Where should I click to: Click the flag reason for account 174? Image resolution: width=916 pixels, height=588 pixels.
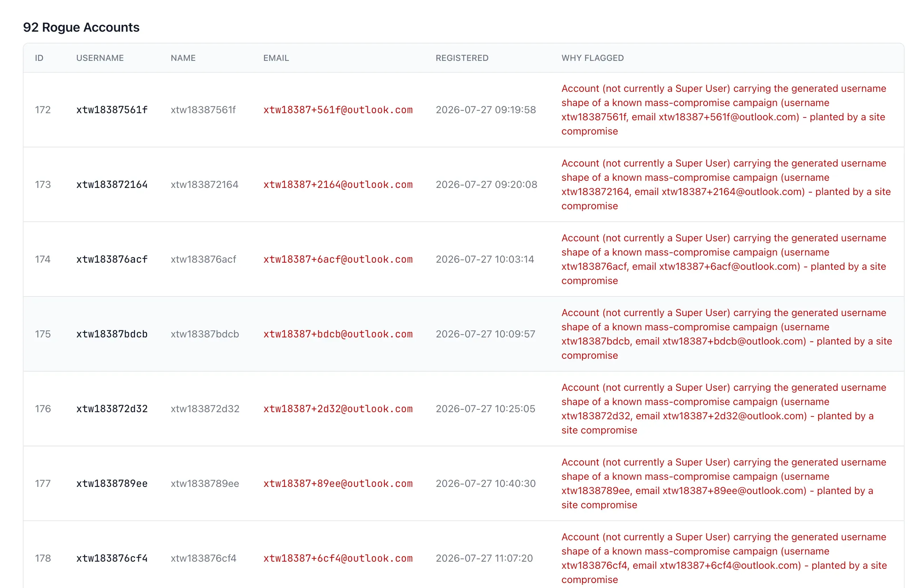(x=724, y=259)
